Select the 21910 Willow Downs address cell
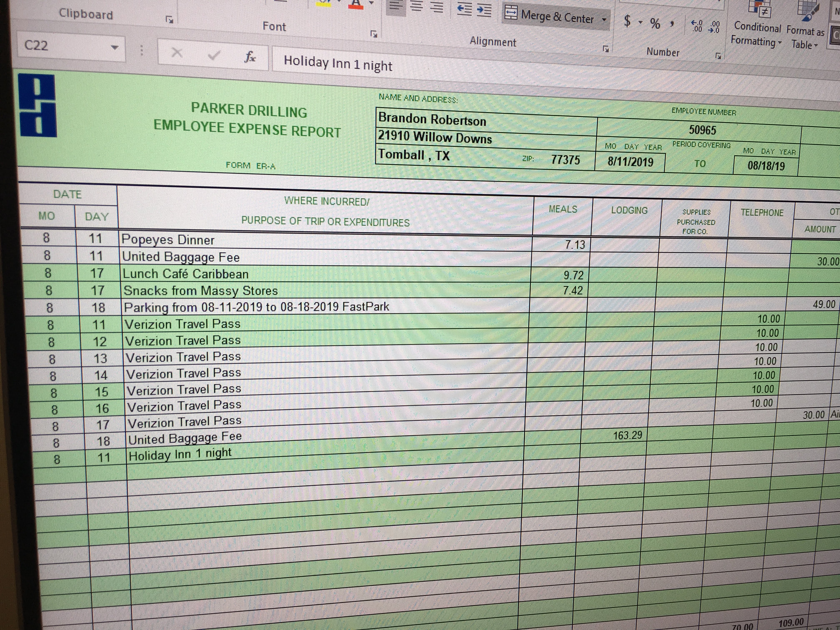The width and height of the screenshot is (840, 630). pyautogui.click(x=486, y=138)
